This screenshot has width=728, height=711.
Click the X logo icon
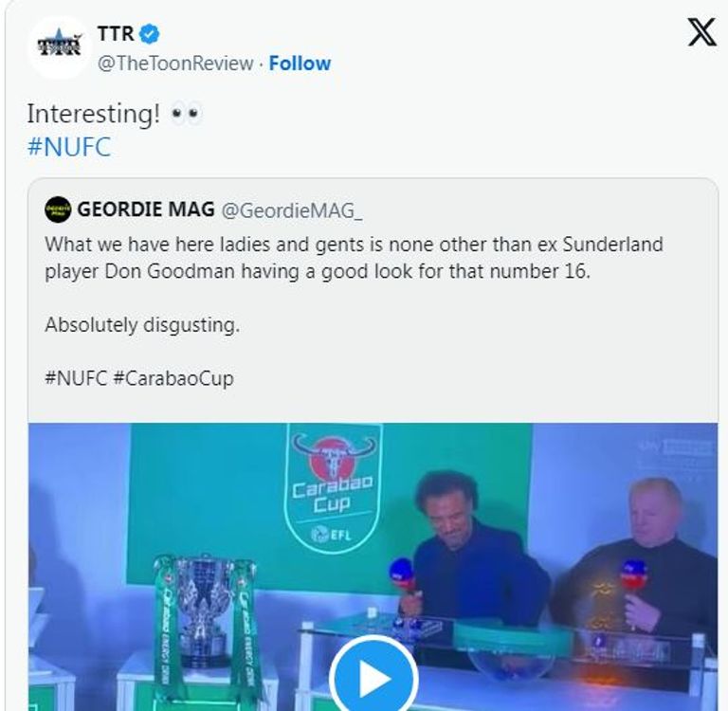[701, 34]
